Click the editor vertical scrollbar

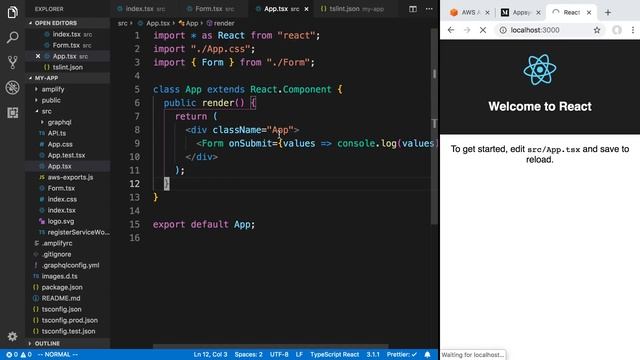point(434,127)
